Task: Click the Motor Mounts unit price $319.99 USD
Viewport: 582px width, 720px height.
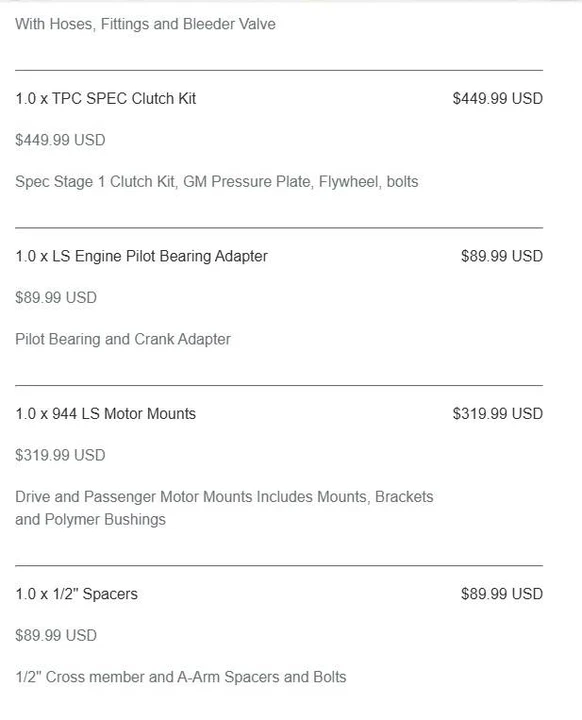Action: [x=60, y=455]
